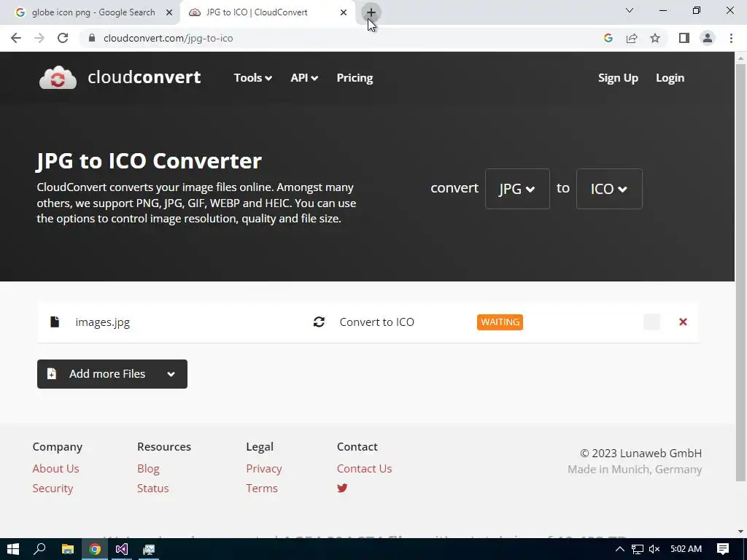Click Login

click(x=670, y=77)
